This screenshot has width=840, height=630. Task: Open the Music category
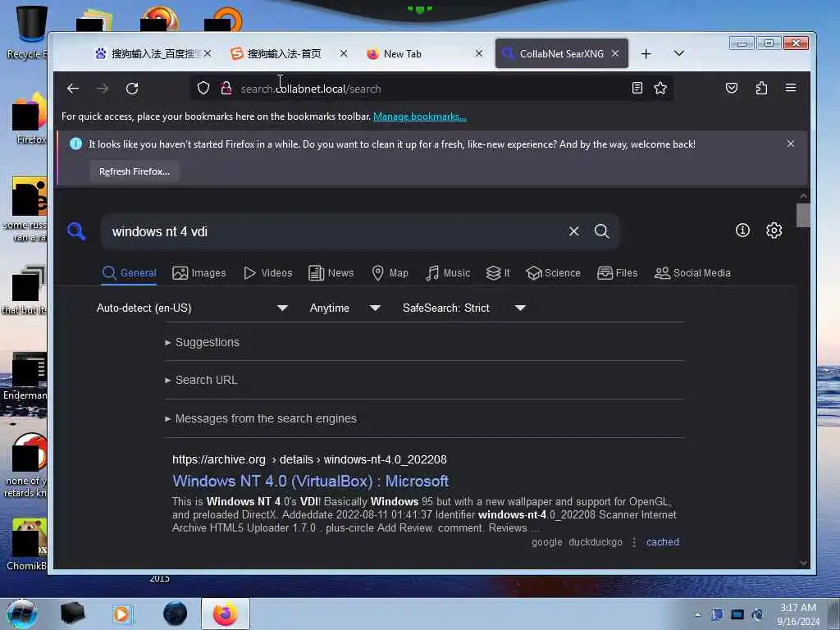coord(448,272)
